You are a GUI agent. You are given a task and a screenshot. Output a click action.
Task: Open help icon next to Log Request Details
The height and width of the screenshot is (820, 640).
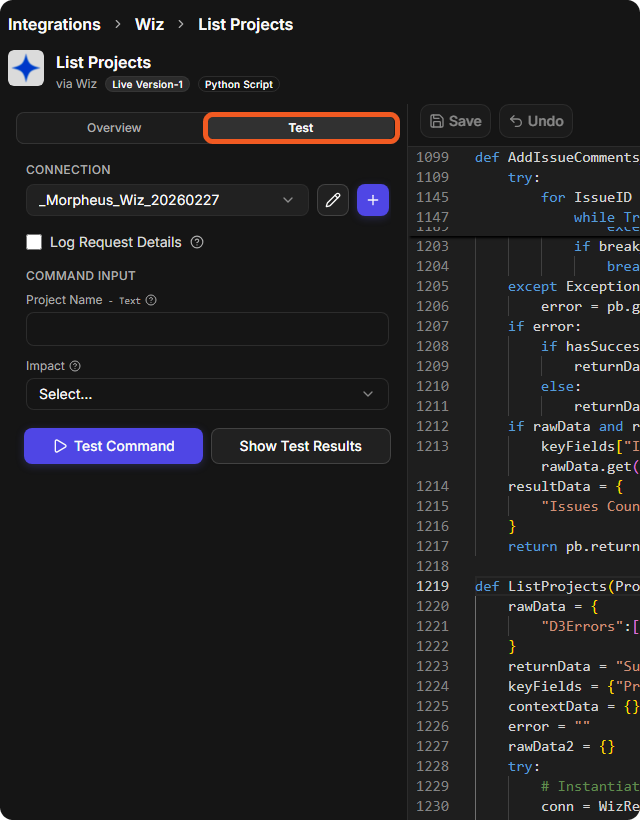(197, 242)
